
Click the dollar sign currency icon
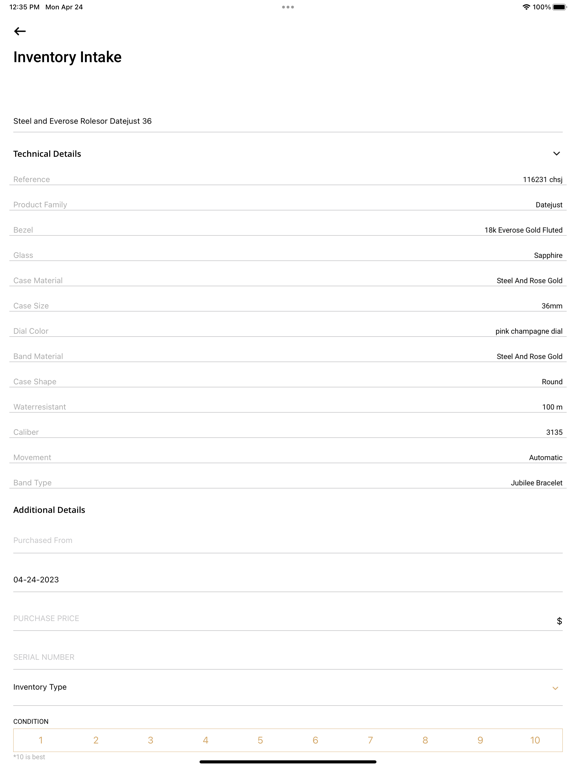click(559, 621)
